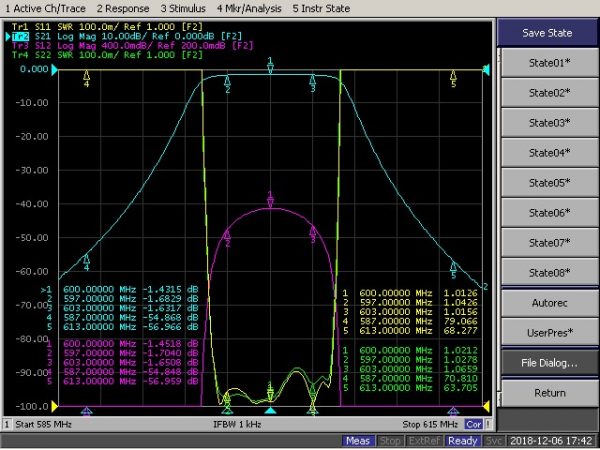
Task: Click the Ready status indicator
Action: click(x=462, y=441)
